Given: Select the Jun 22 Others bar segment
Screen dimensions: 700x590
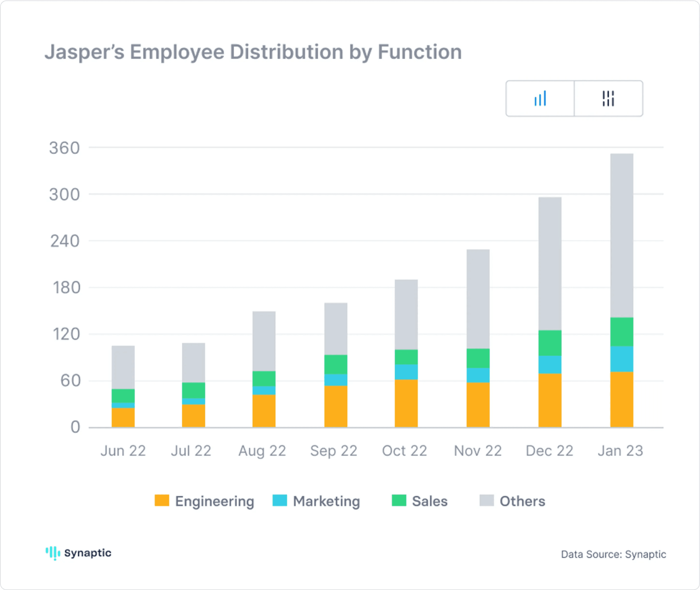Looking at the screenshot, I should pyautogui.click(x=123, y=367).
